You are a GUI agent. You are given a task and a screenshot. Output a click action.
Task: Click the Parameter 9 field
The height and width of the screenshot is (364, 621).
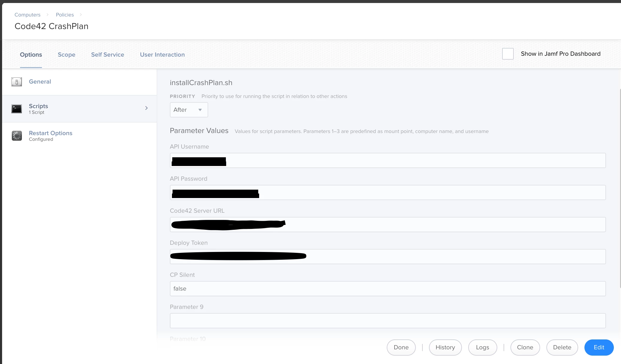tap(388, 321)
